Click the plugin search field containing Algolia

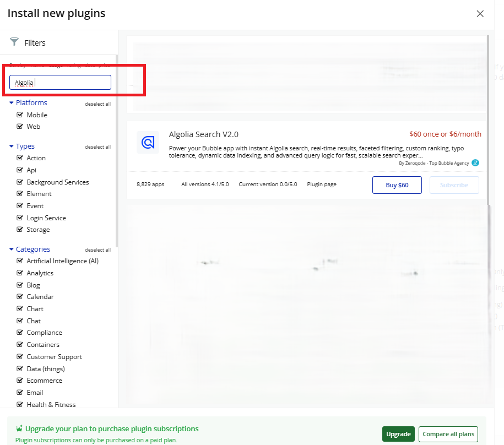coord(61,83)
